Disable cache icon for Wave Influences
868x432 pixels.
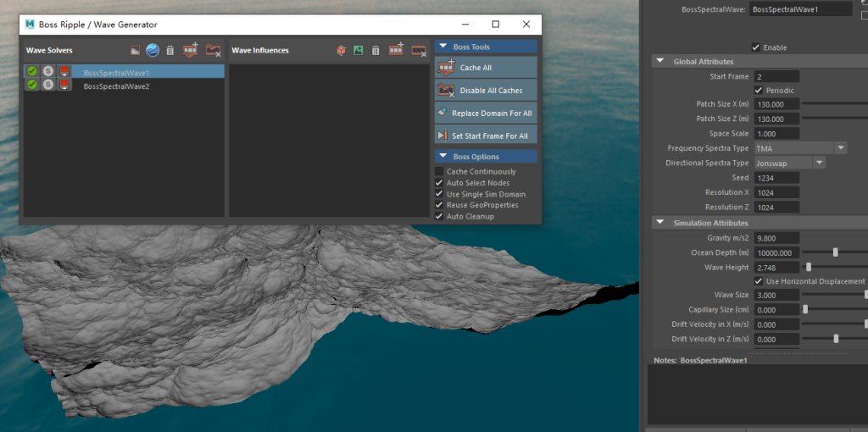click(x=419, y=51)
